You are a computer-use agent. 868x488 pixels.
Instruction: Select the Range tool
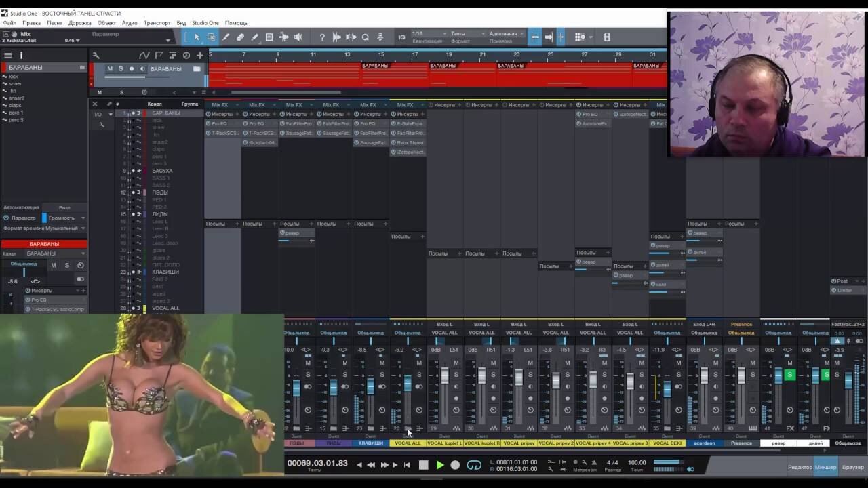[212, 37]
